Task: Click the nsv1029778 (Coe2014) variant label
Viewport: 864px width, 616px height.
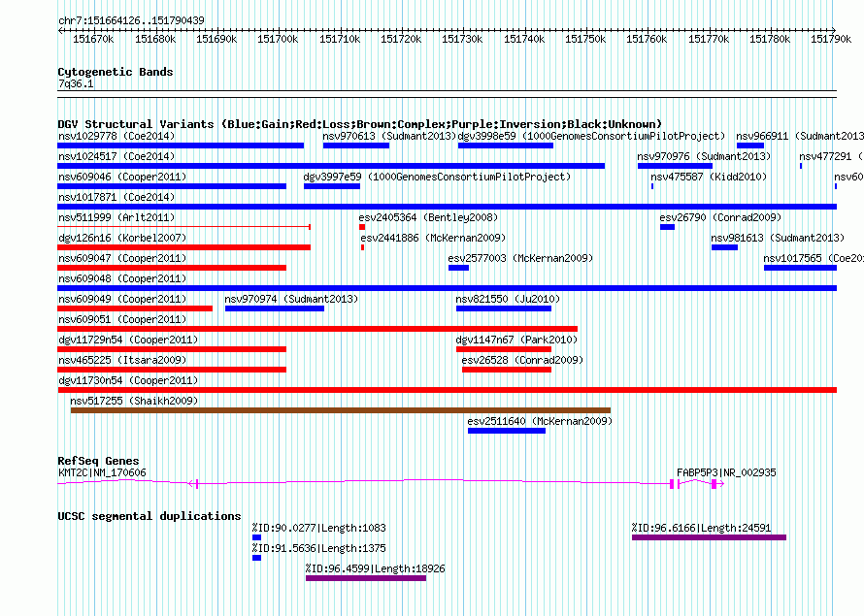Action: point(116,136)
